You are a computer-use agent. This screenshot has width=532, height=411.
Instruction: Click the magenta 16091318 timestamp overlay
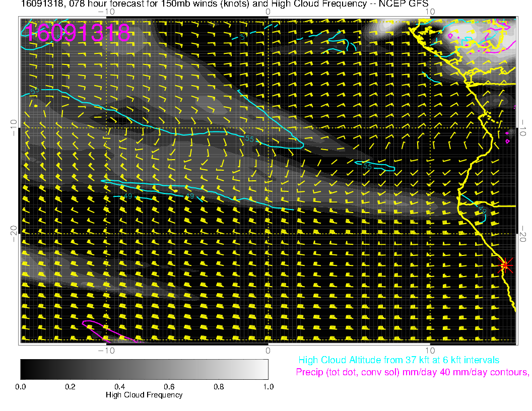point(78,32)
